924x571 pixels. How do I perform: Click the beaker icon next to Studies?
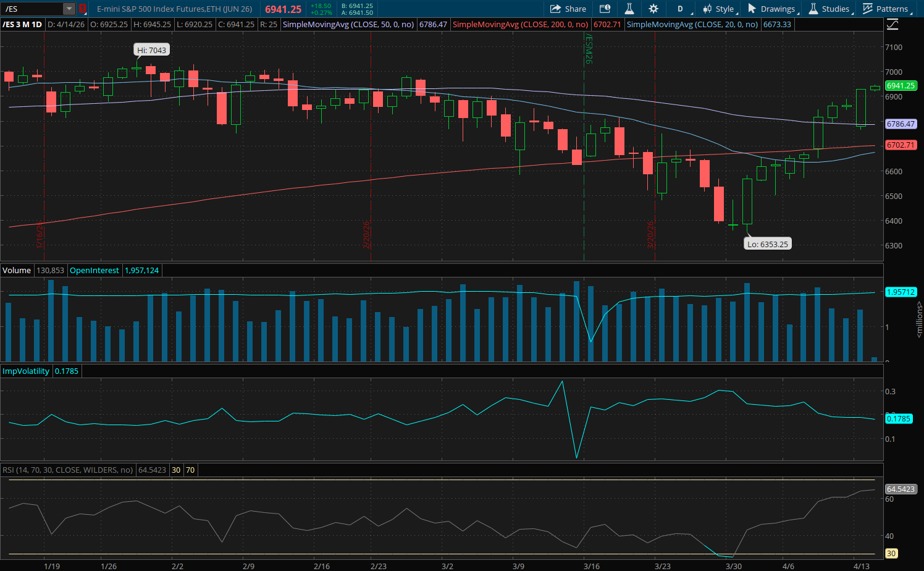(x=813, y=9)
